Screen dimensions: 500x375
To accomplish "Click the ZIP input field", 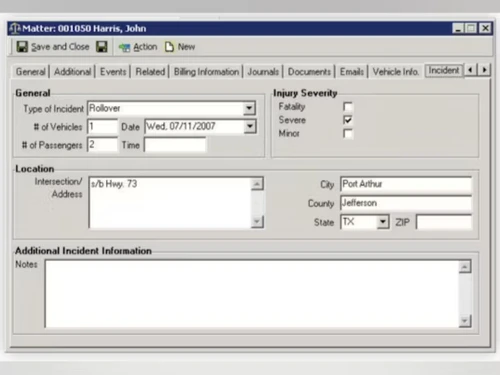I will (x=444, y=222).
